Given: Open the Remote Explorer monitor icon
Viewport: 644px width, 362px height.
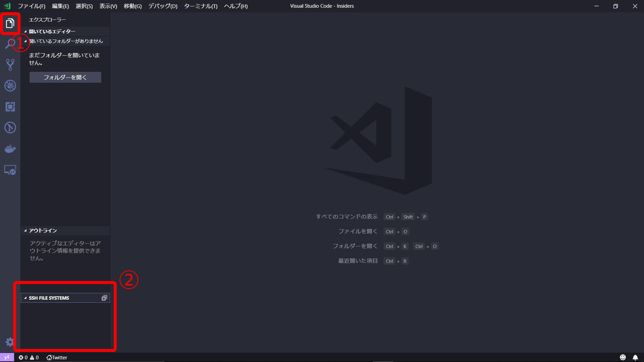Looking at the screenshot, I should coord(10,169).
